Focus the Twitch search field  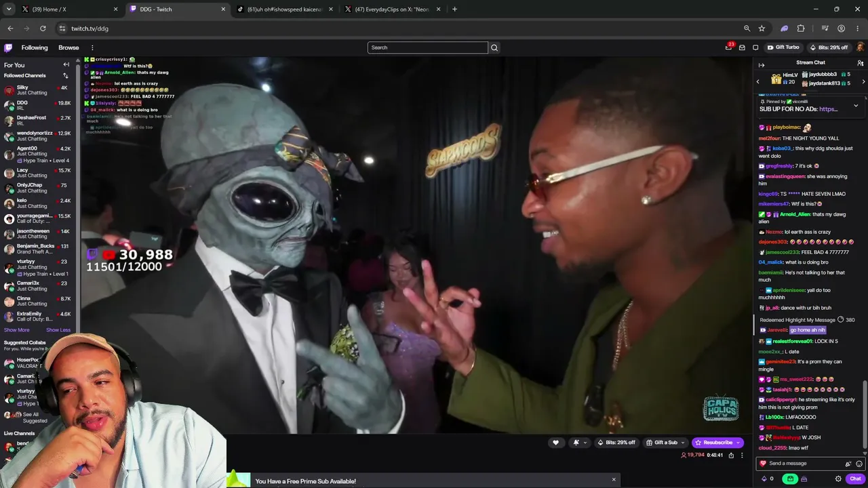pos(427,47)
